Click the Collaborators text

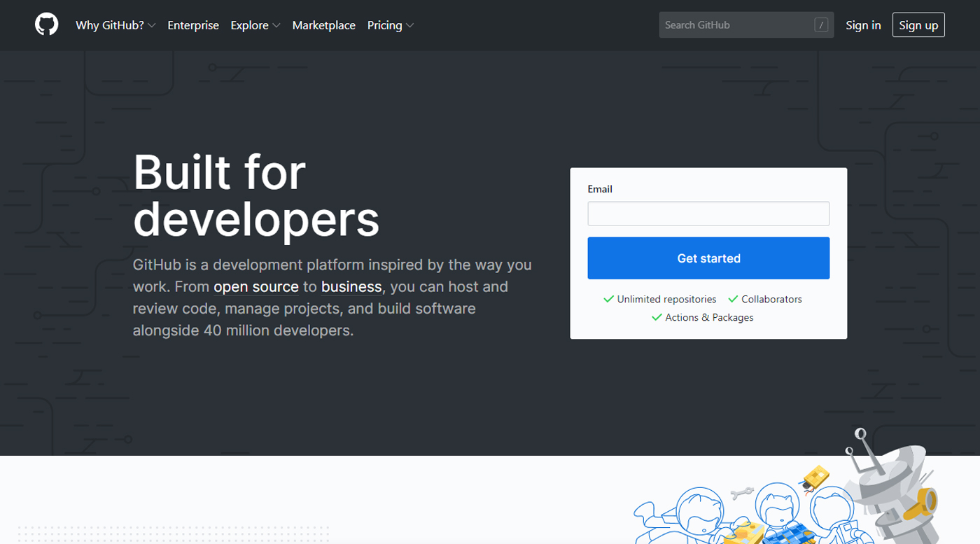point(771,299)
